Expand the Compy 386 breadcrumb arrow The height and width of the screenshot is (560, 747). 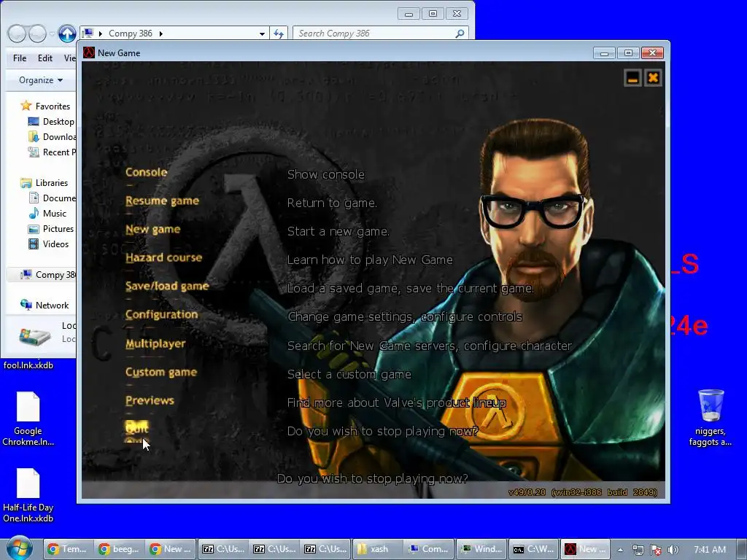(x=161, y=34)
